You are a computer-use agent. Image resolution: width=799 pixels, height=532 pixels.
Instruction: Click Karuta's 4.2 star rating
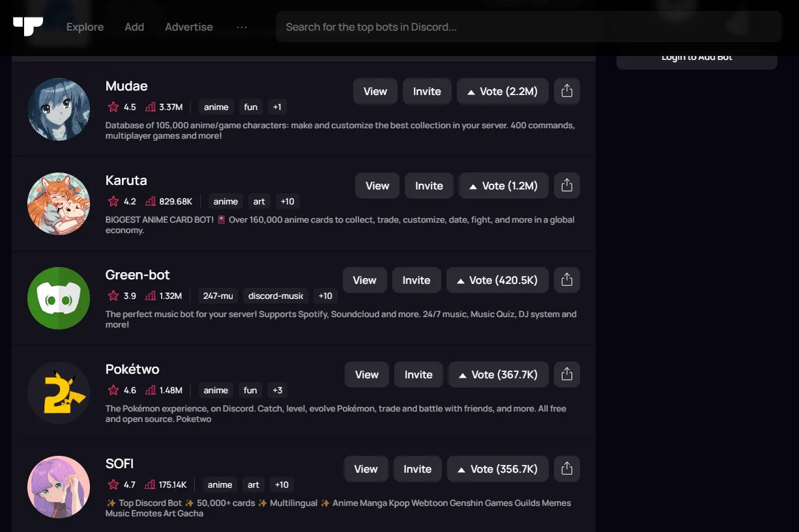(x=122, y=201)
